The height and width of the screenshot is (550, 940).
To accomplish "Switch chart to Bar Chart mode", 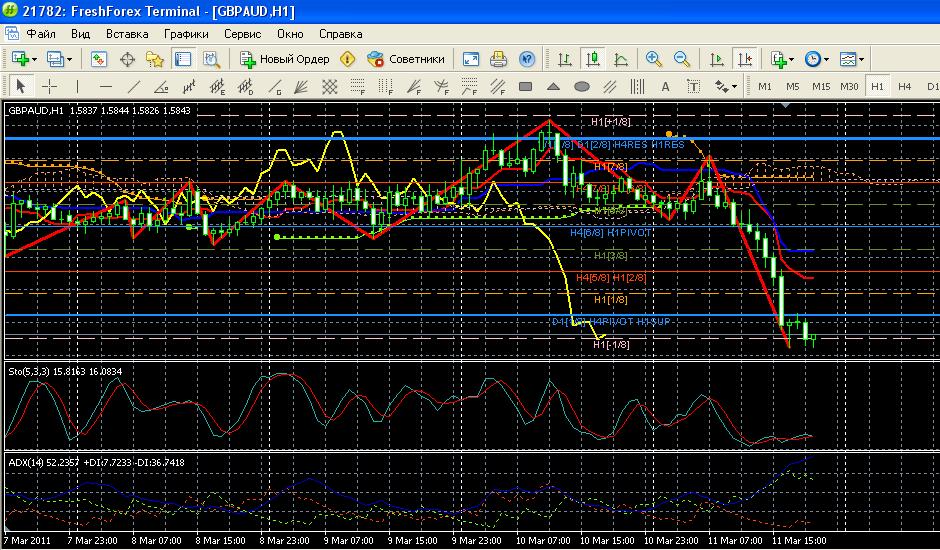I will pyautogui.click(x=565, y=59).
